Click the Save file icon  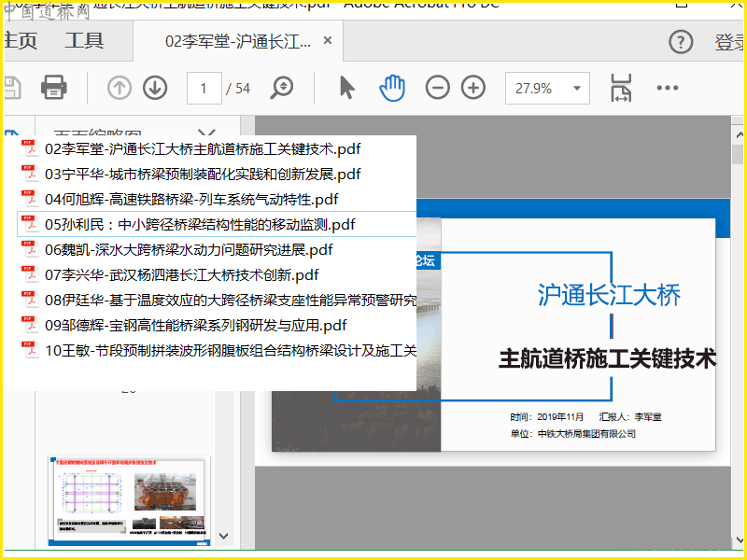pyautogui.click(x=11, y=88)
